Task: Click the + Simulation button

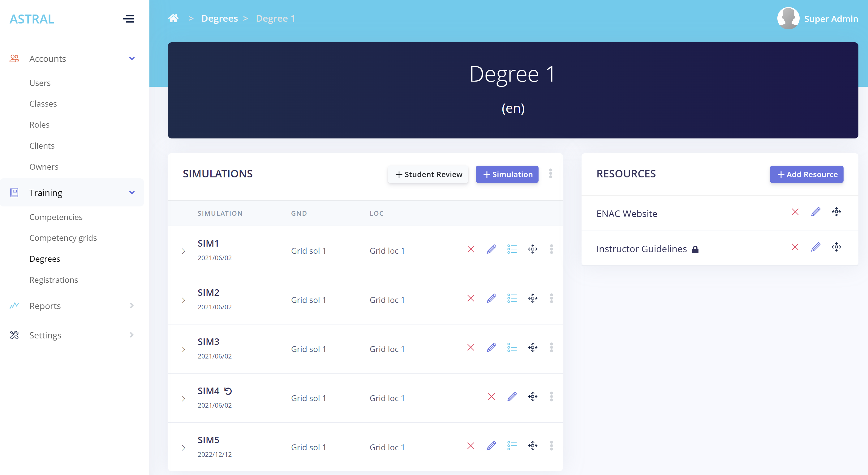Action: [x=507, y=174]
